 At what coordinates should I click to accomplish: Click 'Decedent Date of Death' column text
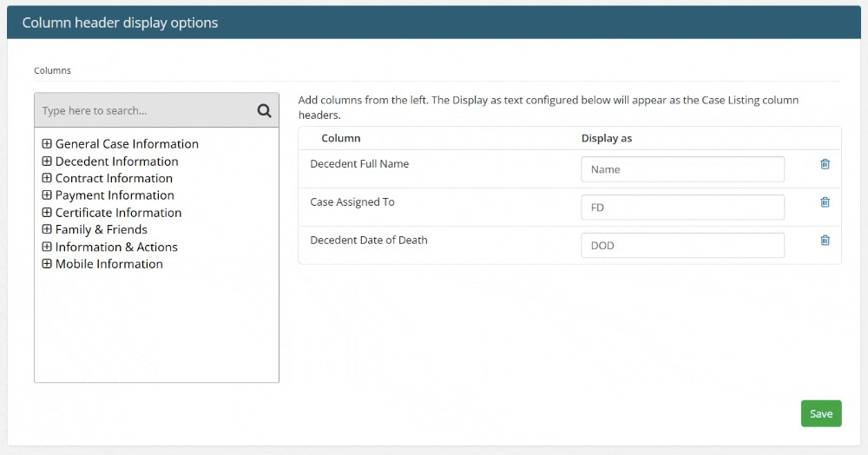(369, 241)
